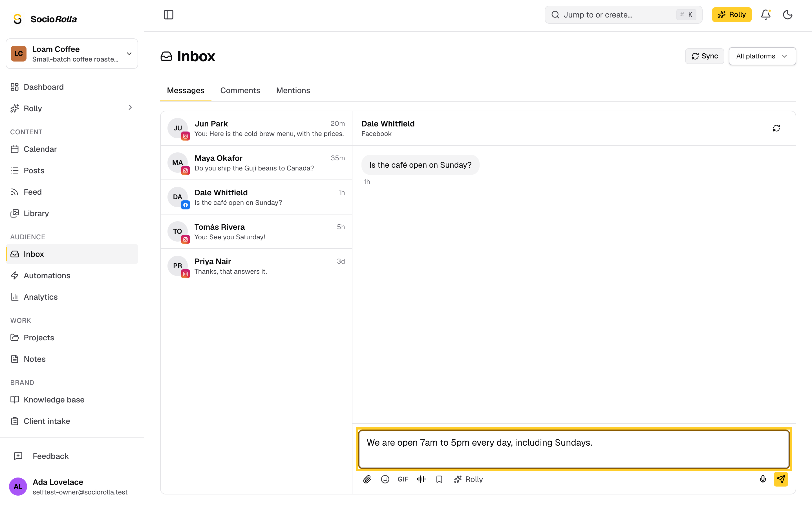The image size is (812, 508).
Task: Send the reply message
Action: point(781,479)
